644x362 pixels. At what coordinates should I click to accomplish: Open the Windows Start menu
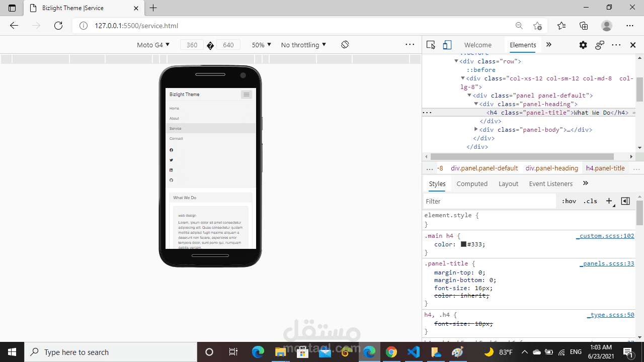pyautogui.click(x=12, y=352)
